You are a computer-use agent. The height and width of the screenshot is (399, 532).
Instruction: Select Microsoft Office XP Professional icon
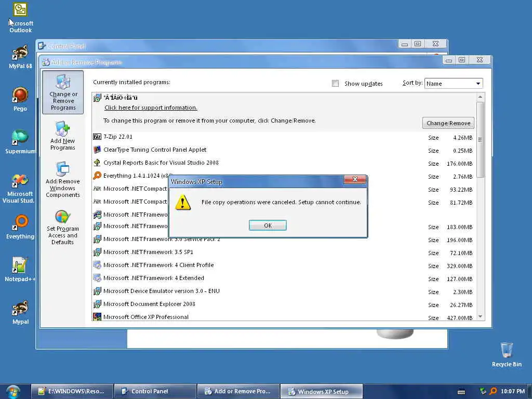coord(97,317)
